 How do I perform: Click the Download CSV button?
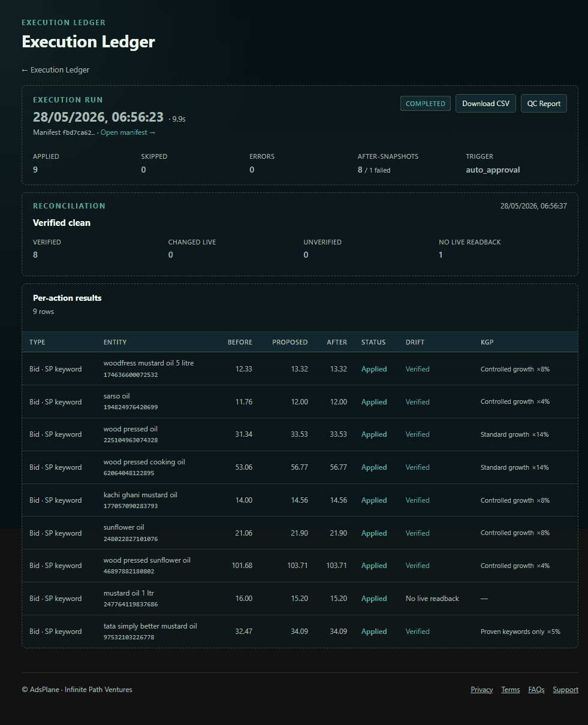pyautogui.click(x=486, y=104)
